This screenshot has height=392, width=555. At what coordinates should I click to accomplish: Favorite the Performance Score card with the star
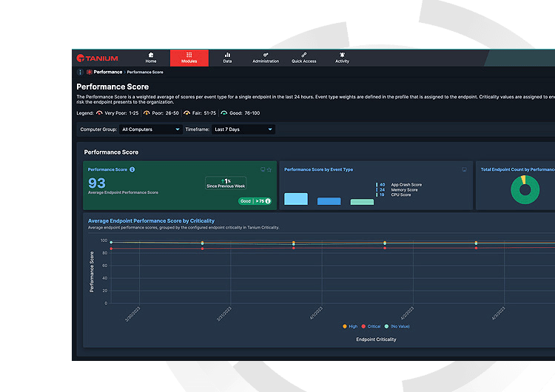[269, 170]
